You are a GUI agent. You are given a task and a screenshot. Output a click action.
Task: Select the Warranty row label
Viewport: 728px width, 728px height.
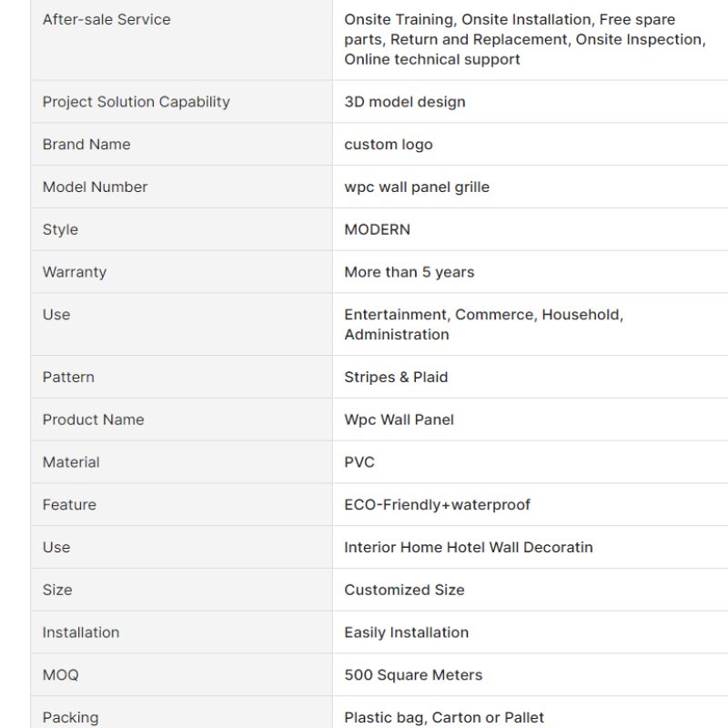pos(75,272)
